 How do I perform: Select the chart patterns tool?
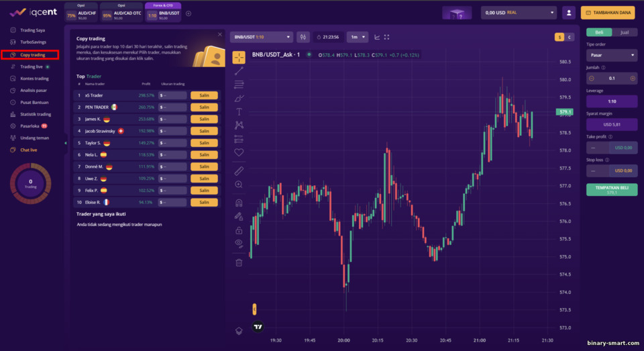pos(239,125)
